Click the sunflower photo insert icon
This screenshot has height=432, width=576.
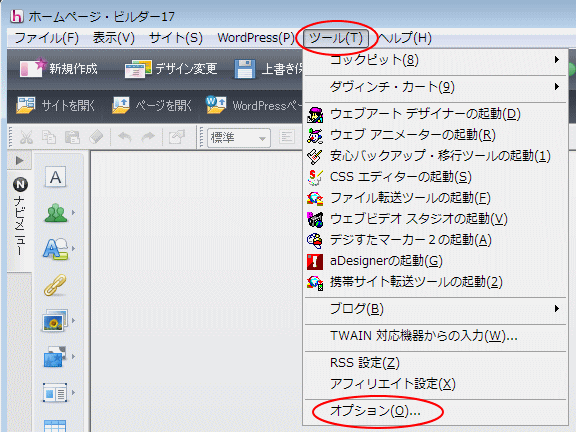(55, 320)
